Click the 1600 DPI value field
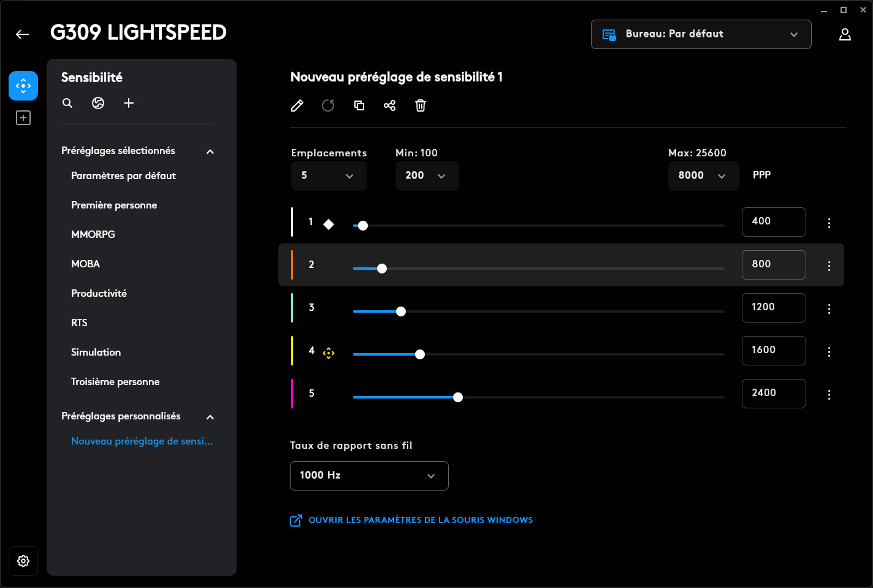Image resolution: width=873 pixels, height=588 pixels. tap(774, 351)
